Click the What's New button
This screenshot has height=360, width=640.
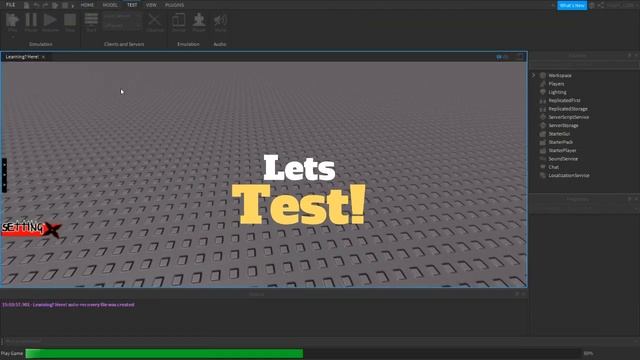point(572,5)
